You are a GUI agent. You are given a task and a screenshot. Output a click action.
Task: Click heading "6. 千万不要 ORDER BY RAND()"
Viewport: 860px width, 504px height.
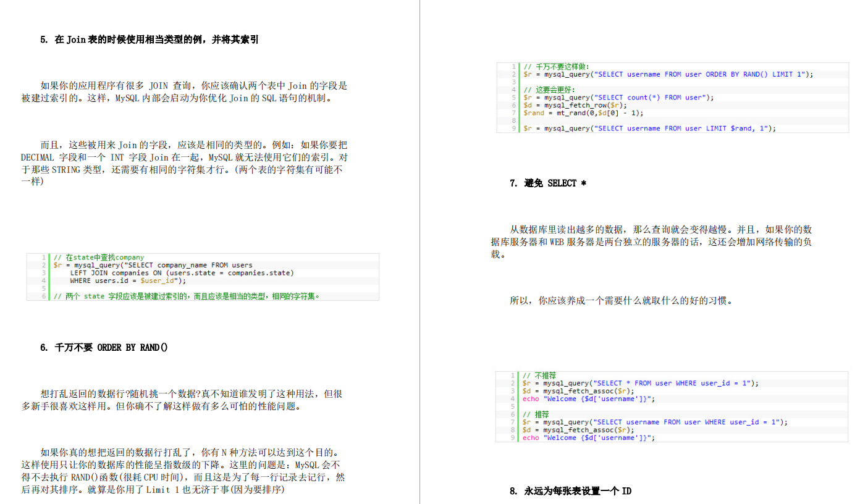coord(104,347)
